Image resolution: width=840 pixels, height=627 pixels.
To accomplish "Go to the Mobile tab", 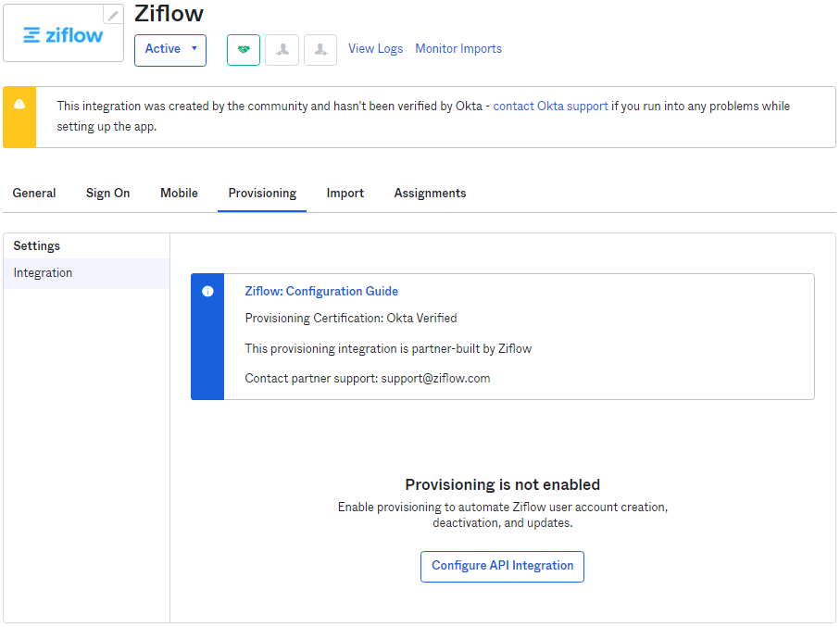I will (179, 194).
